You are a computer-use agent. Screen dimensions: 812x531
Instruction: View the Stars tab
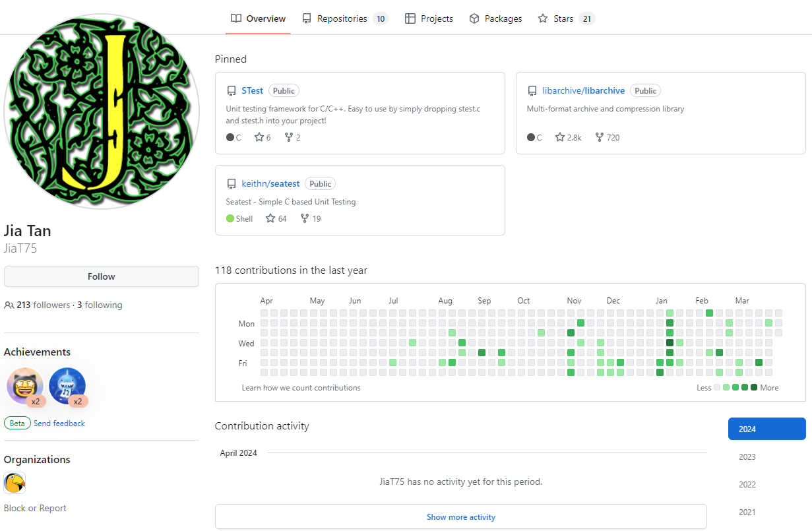click(x=566, y=18)
